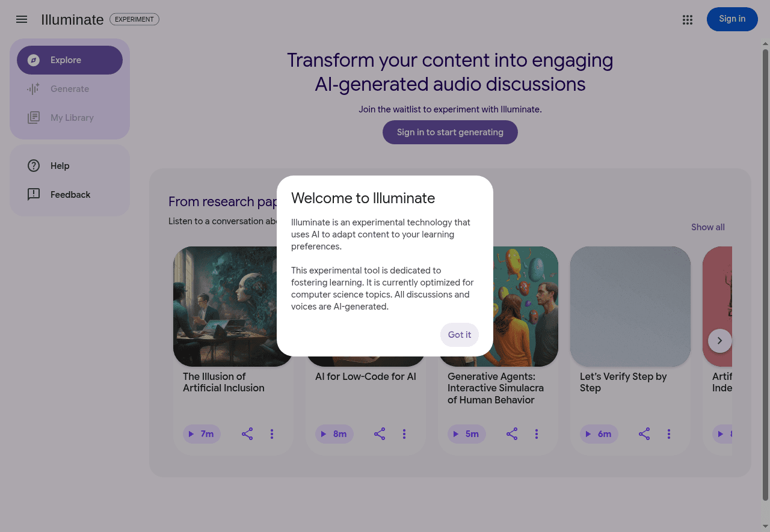Open more options for Illusion of Artificial Inclusion

tap(272, 434)
